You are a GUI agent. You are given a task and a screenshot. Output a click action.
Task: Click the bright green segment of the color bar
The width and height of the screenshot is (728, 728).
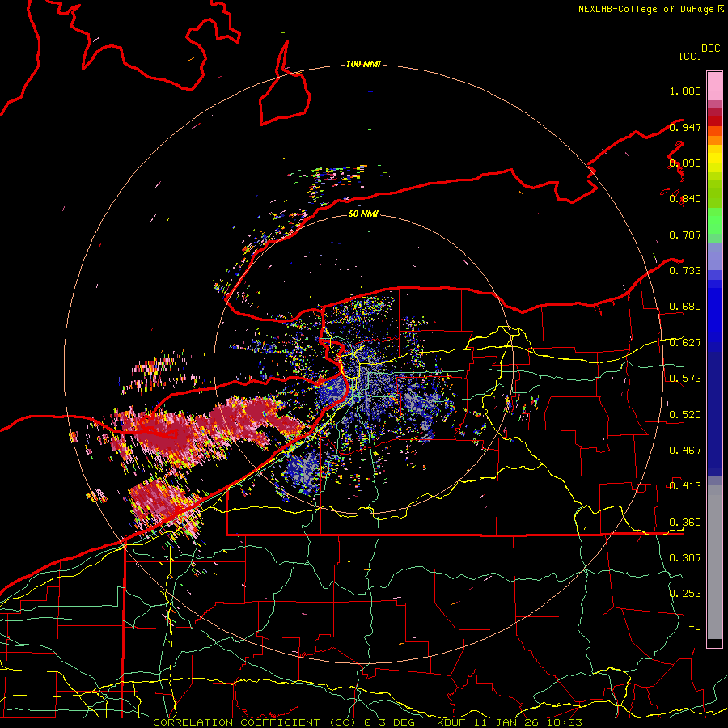[x=714, y=221]
